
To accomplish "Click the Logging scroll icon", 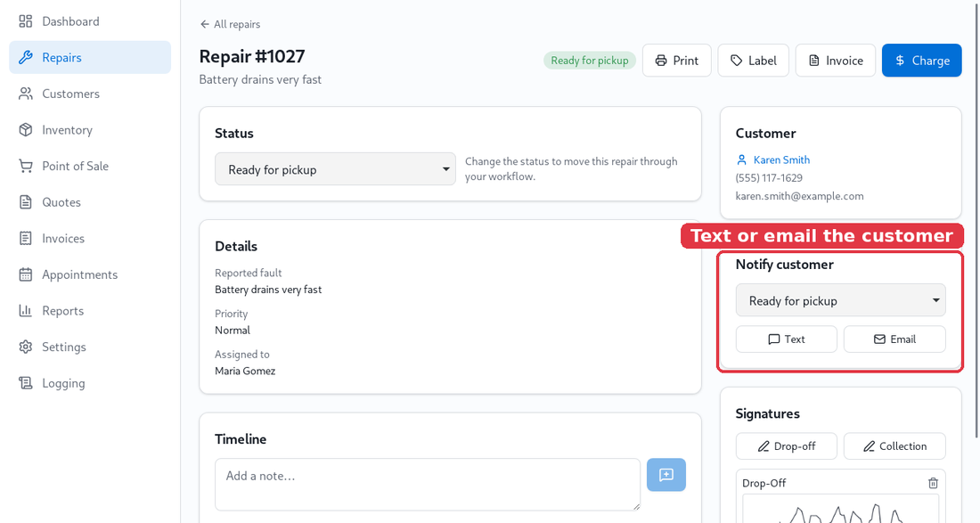I will point(26,384).
